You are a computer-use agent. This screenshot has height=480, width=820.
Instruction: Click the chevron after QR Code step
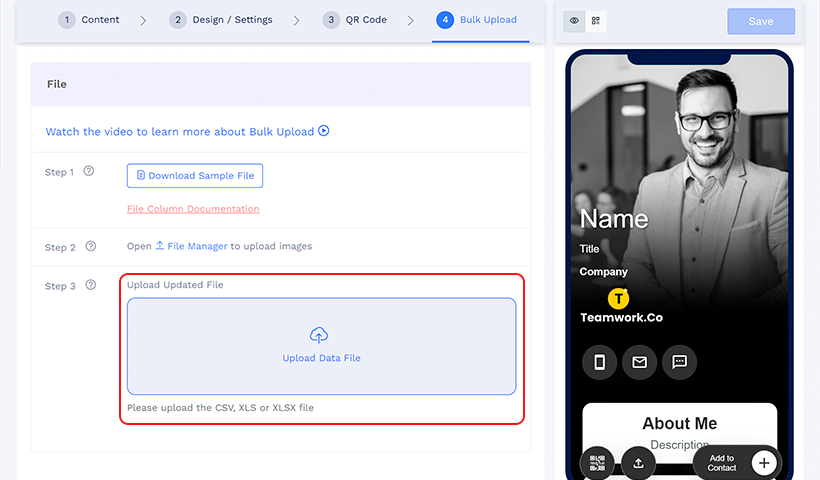[411, 20]
